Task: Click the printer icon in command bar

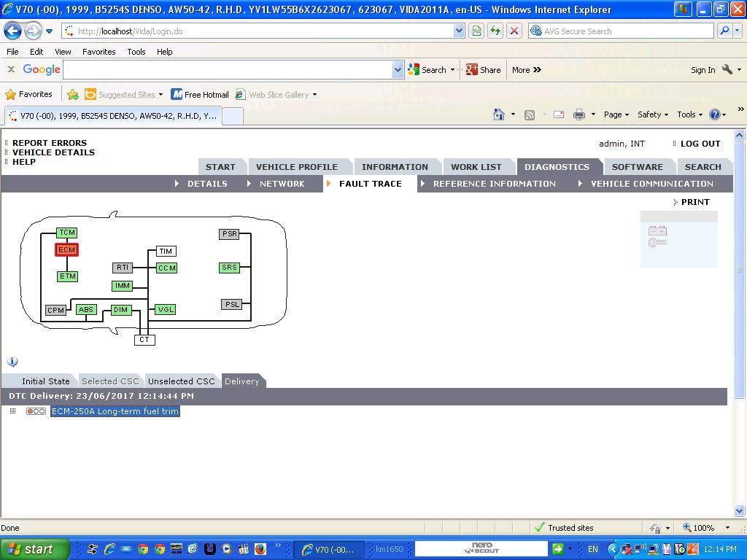Action: tap(579, 114)
